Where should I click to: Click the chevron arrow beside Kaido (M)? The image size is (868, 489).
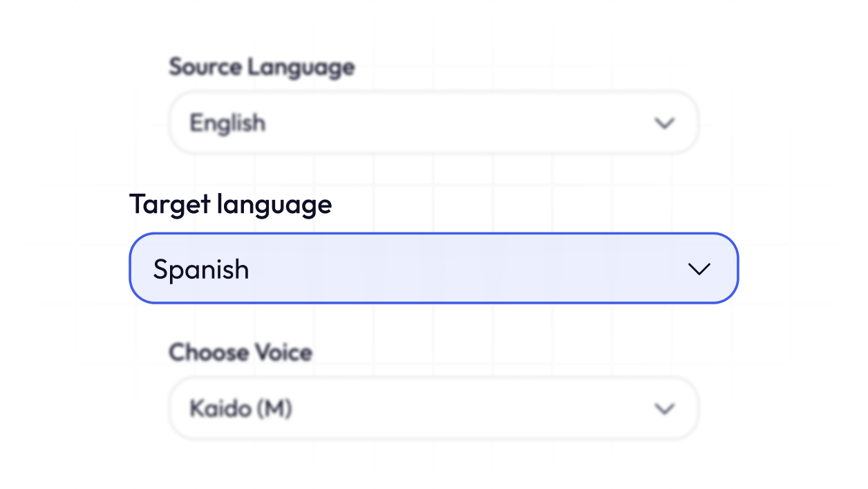[664, 409]
